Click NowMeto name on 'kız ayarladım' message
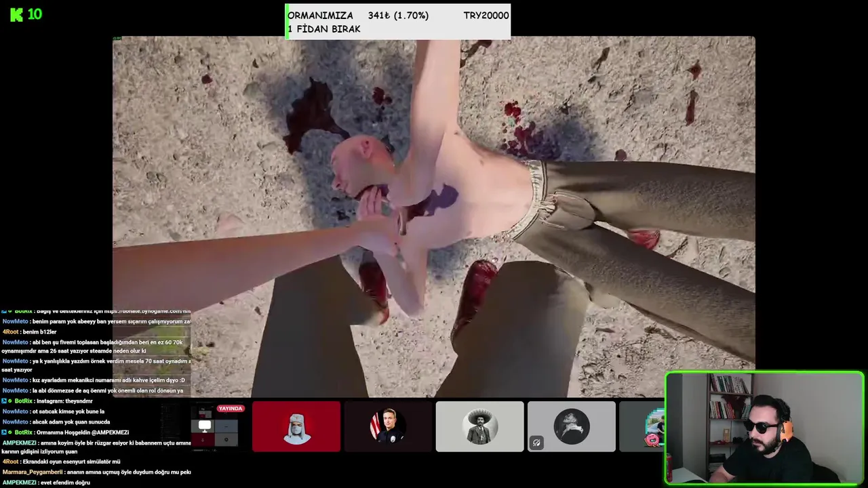 pyautogui.click(x=15, y=380)
